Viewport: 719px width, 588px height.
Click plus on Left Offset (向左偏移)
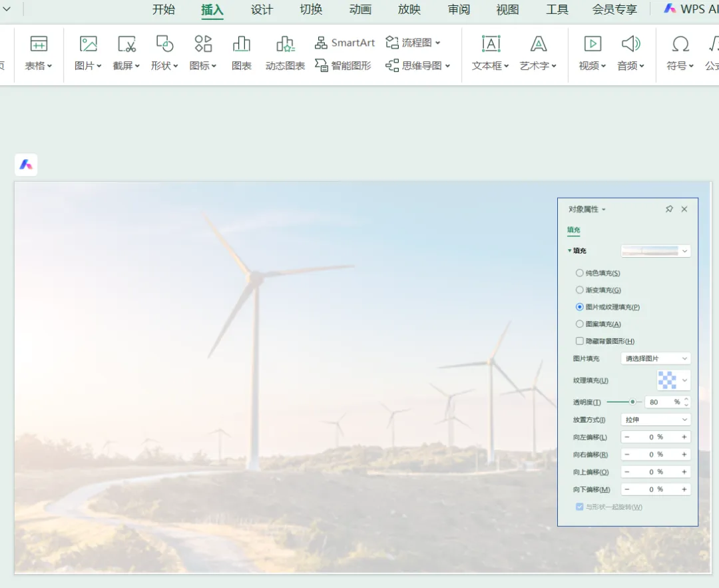(684, 438)
